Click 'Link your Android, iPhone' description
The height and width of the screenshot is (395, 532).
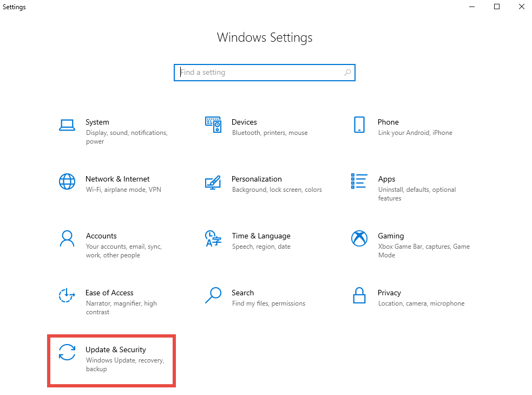415,133
